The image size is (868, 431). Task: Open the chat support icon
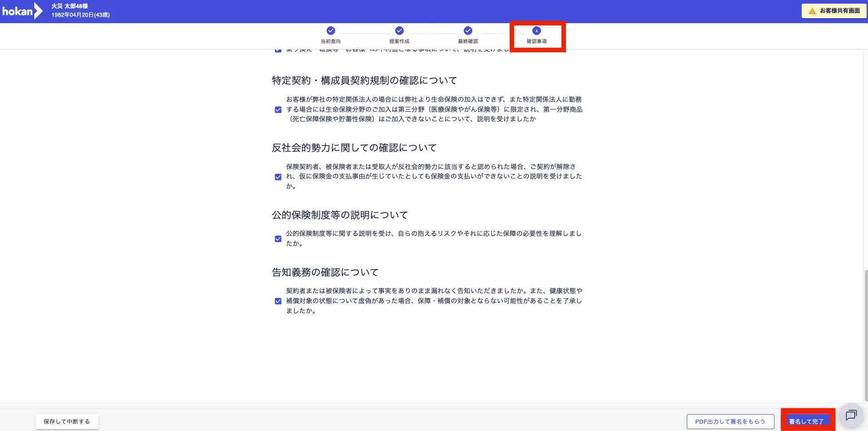[x=851, y=415]
